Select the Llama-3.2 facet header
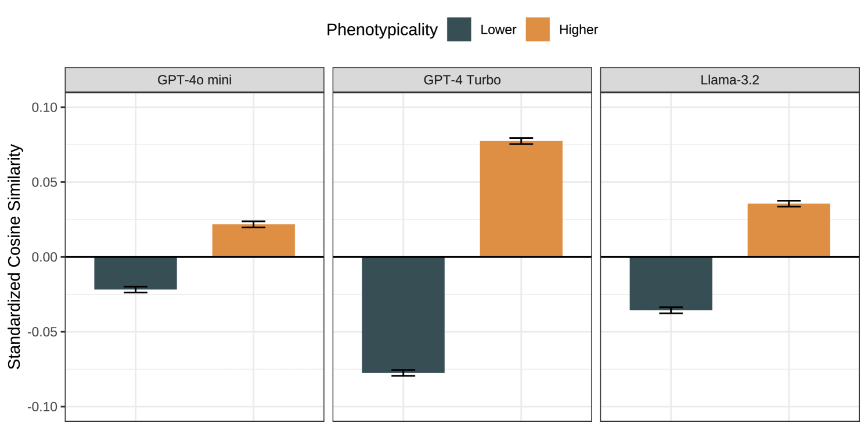The height and width of the screenshot is (434, 868). (x=730, y=80)
